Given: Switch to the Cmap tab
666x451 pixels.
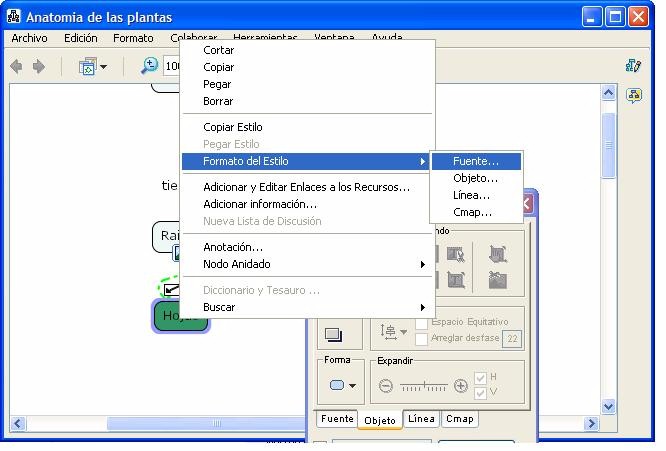Looking at the screenshot, I should 459,419.
